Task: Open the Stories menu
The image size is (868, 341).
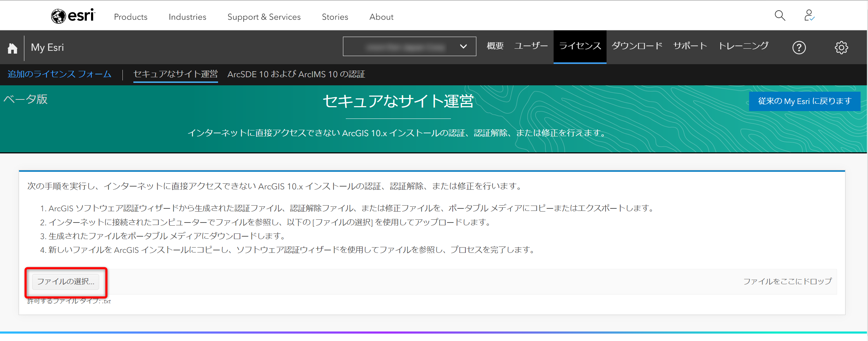Action: [x=335, y=17]
